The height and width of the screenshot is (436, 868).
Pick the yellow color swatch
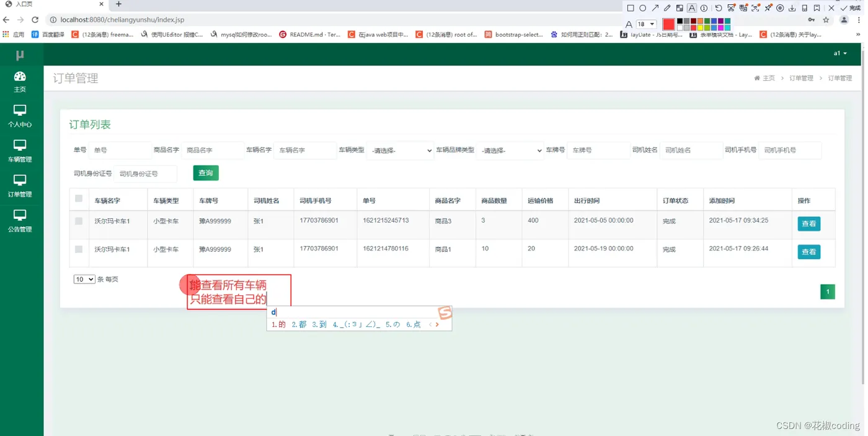[x=700, y=27]
